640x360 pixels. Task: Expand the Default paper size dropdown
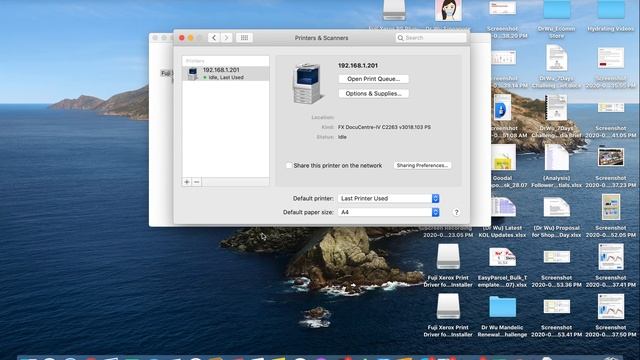click(389, 212)
